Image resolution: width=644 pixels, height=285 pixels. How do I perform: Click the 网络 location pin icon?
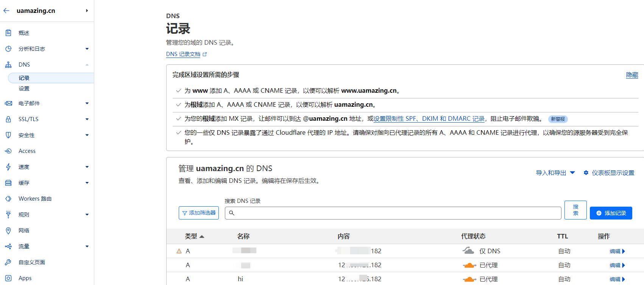tap(8, 230)
